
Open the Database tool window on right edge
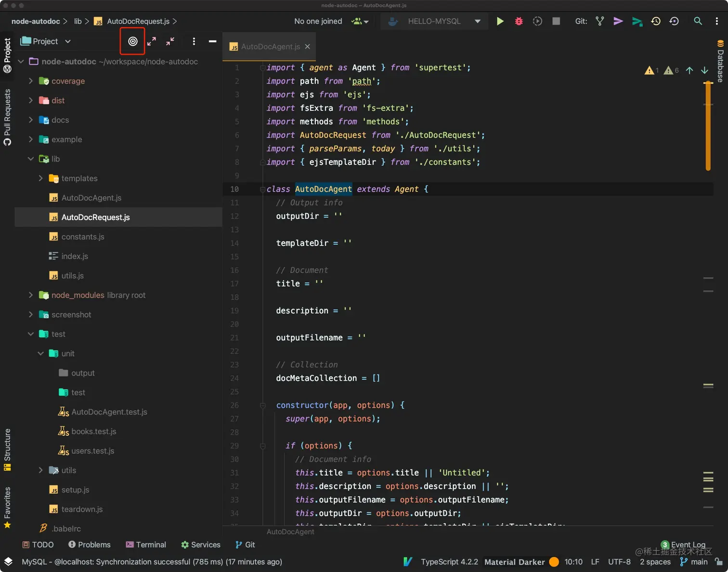pyautogui.click(x=720, y=61)
